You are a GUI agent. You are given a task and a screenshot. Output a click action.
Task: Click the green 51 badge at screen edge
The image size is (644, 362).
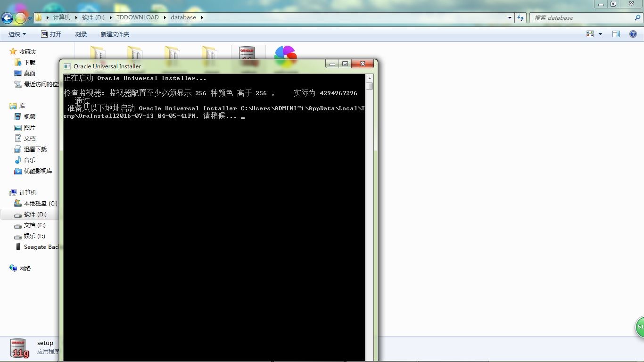(x=639, y=327)
